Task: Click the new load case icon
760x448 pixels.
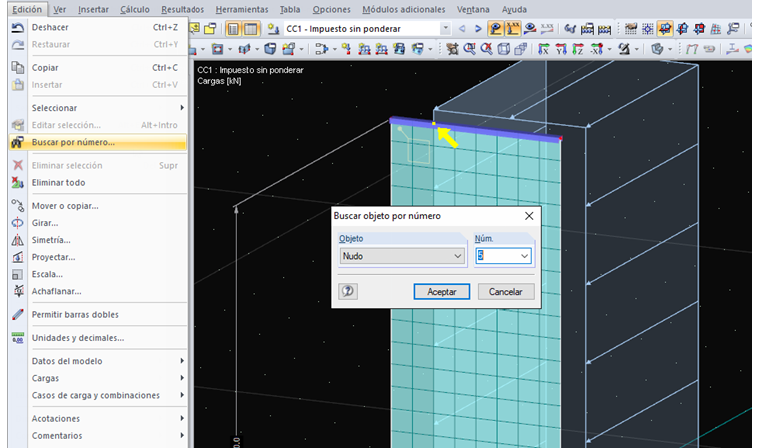Action: point(273,29)
